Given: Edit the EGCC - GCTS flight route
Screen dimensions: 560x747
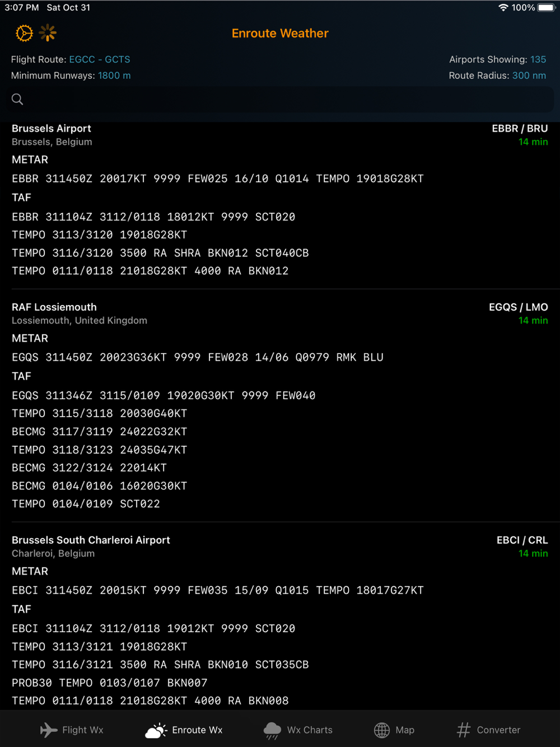Looking at the screenshot, I should 100,59.
